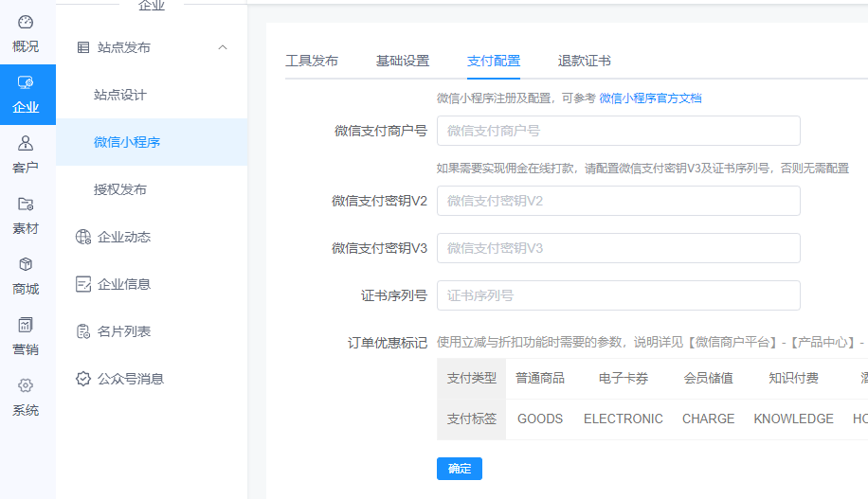Click the 电子卡券 table cell

(x=624, y=379)
